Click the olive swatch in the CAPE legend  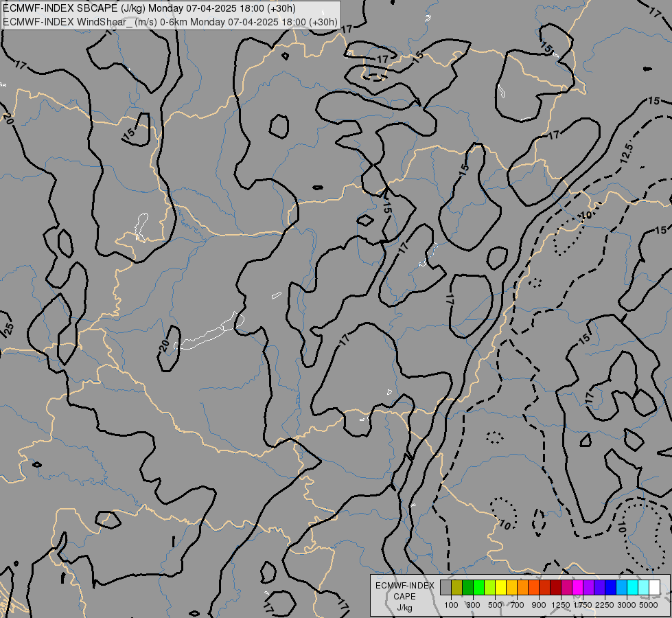457,588
